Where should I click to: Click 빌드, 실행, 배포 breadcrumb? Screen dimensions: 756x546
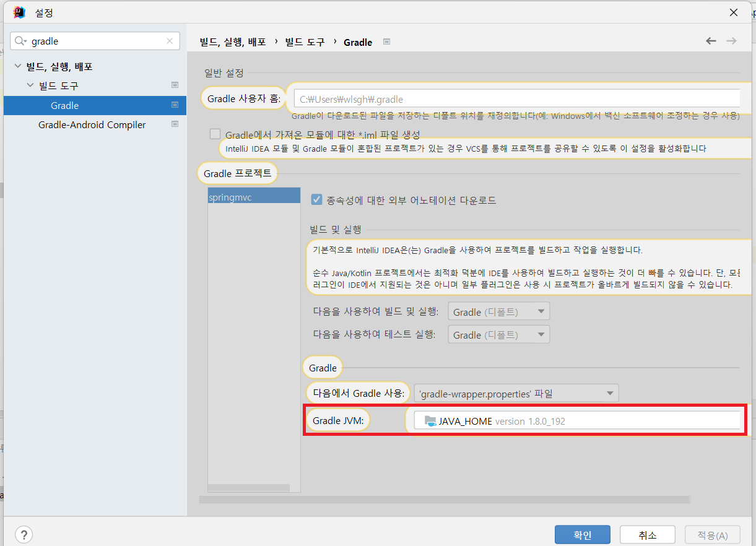pos(233,42)
